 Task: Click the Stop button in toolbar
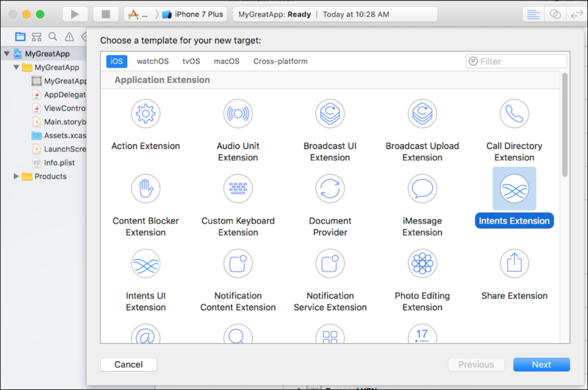pos(106,14)
